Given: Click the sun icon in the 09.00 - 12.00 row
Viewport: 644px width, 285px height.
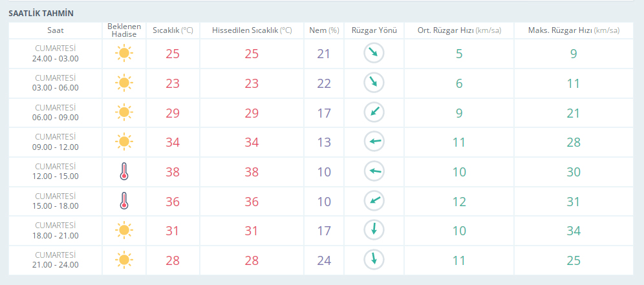Looking at the screenshot, I should pos(123,142).
